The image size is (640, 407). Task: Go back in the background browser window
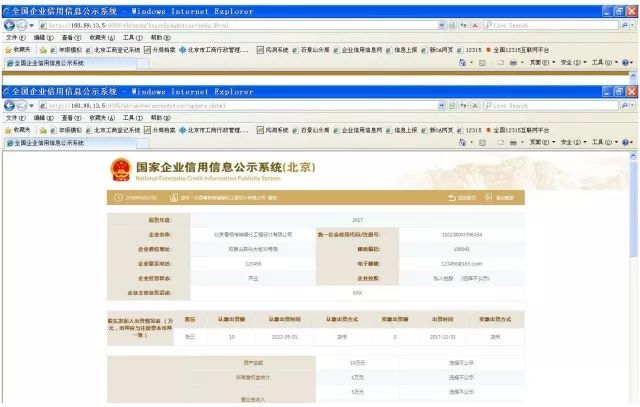(x=9, y=25)
